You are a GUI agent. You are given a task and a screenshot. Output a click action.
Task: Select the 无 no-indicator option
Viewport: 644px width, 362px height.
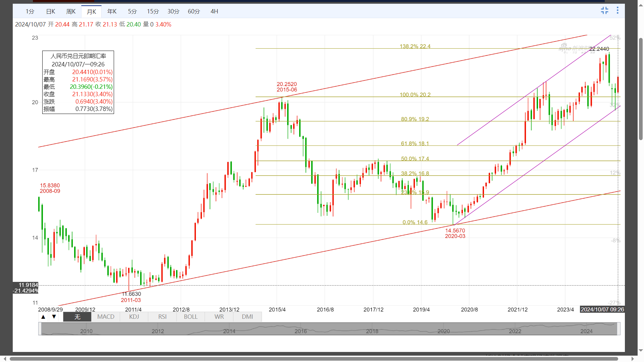(77, 317)
